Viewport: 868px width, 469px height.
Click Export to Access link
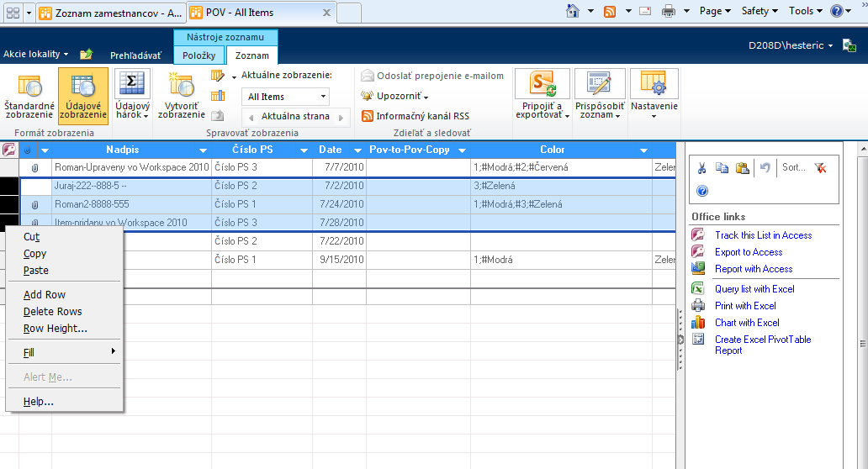749,252
